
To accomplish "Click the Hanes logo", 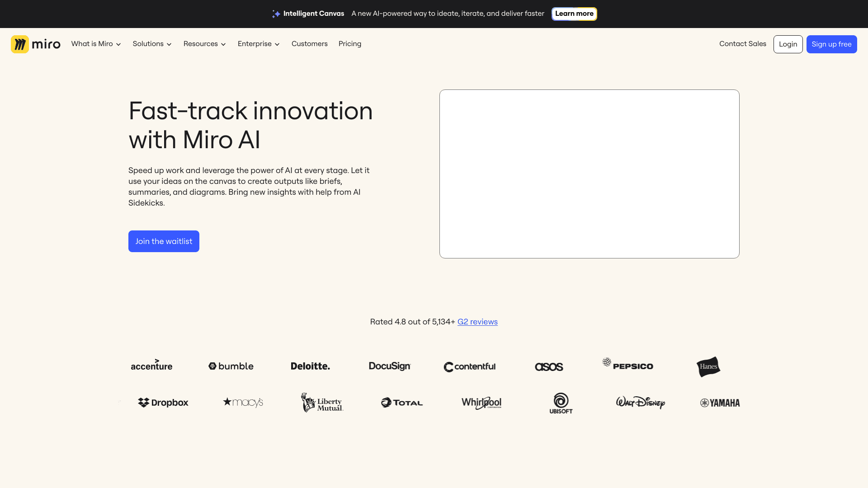I will [x=708, y=366].
